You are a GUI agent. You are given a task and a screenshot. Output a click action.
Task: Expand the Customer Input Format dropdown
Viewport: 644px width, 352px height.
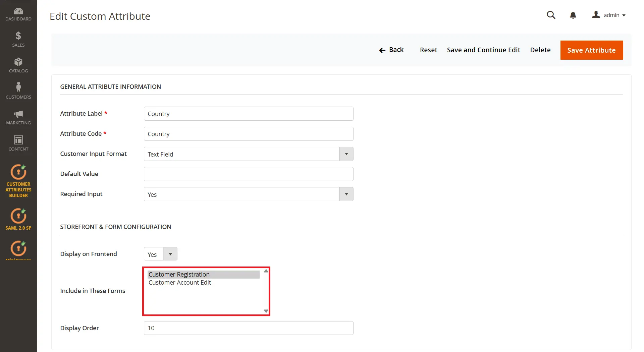(x=346, y=154)
